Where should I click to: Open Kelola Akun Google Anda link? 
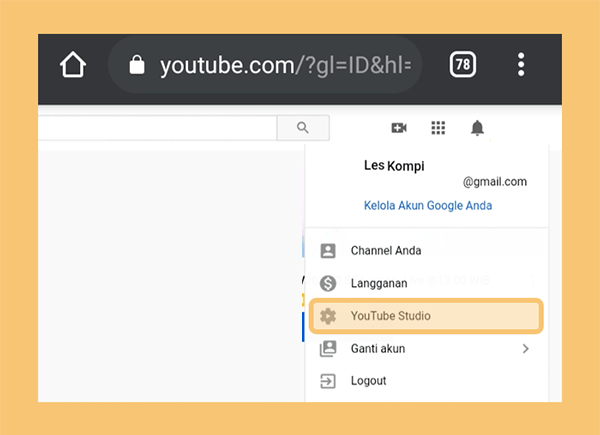pyautogui.click(x=428, y=205)
